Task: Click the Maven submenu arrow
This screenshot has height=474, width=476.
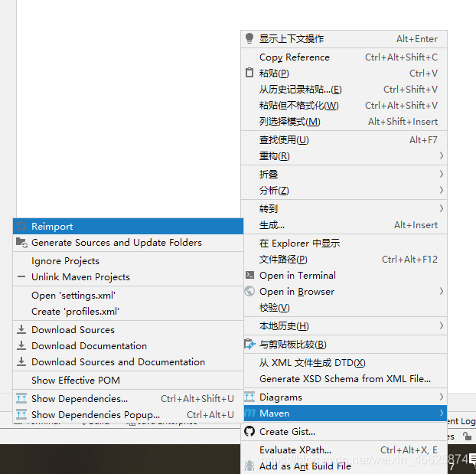Action: pyautogui.click(x=442, y=413)
